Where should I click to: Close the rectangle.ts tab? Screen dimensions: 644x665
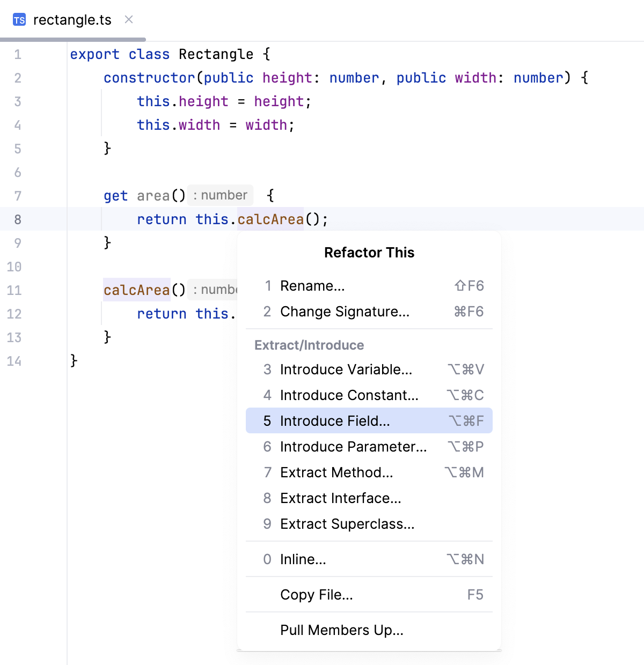[x=128, y=19]
